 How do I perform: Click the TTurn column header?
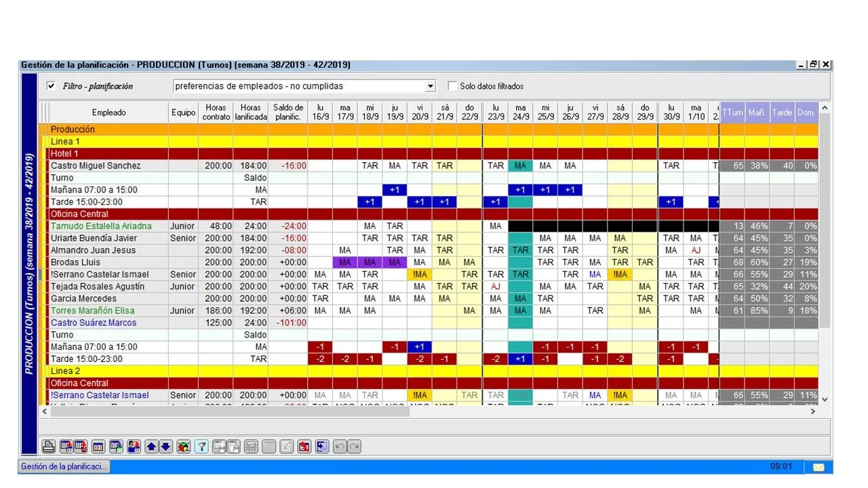(732, 113)
